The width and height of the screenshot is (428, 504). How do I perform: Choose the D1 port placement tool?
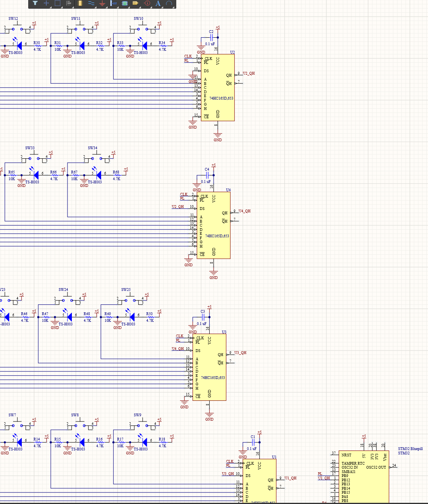tap(136, 3)
